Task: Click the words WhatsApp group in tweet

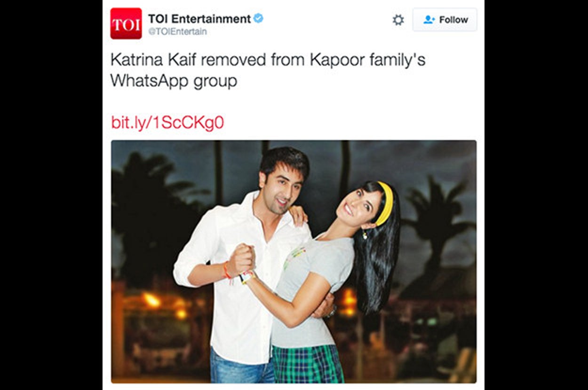Action: click(174, 81)
